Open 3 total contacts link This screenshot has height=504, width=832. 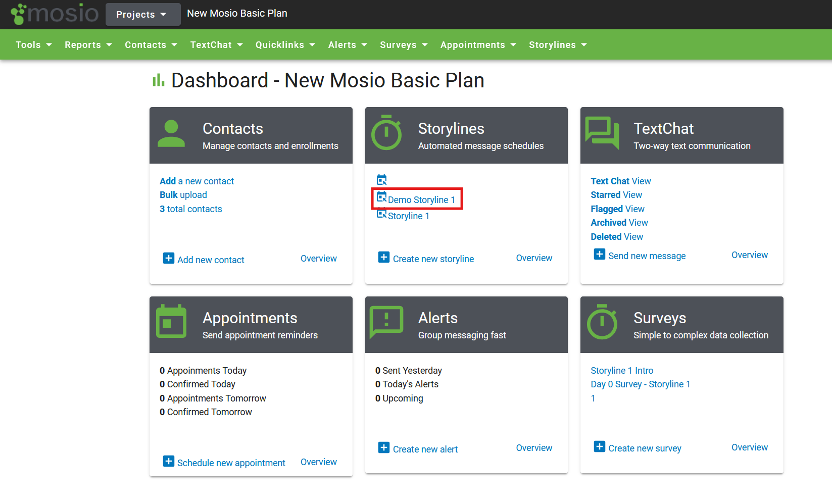coord(191,209)
